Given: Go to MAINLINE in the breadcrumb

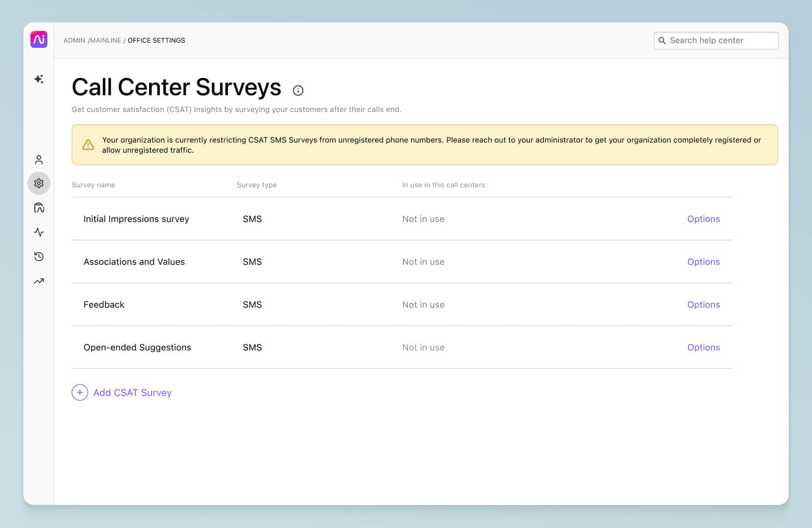Looking at the screenshot, I should point(106,41).
